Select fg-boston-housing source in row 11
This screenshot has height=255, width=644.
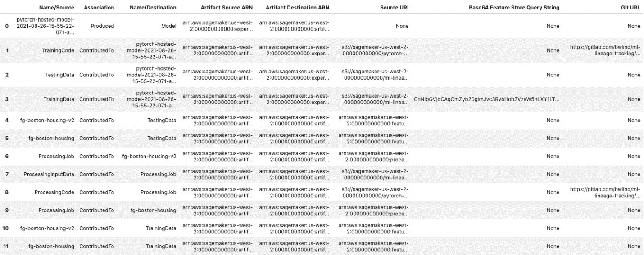pos(51,246)
